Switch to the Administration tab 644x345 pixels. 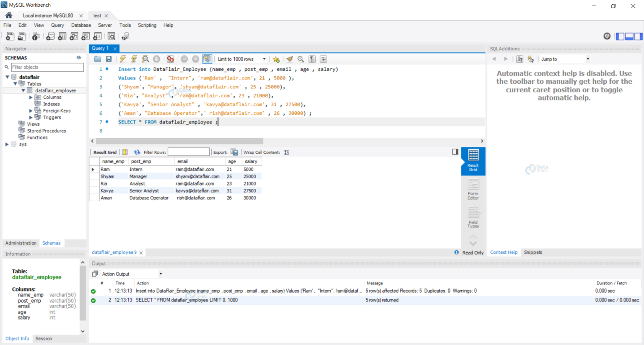point(21,243)
